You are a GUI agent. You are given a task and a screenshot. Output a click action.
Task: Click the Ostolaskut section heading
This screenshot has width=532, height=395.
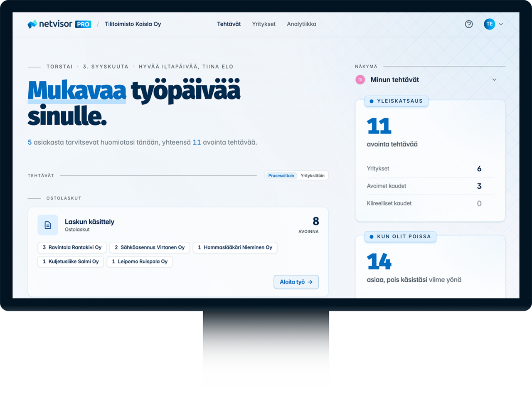(x=64, y=198)
